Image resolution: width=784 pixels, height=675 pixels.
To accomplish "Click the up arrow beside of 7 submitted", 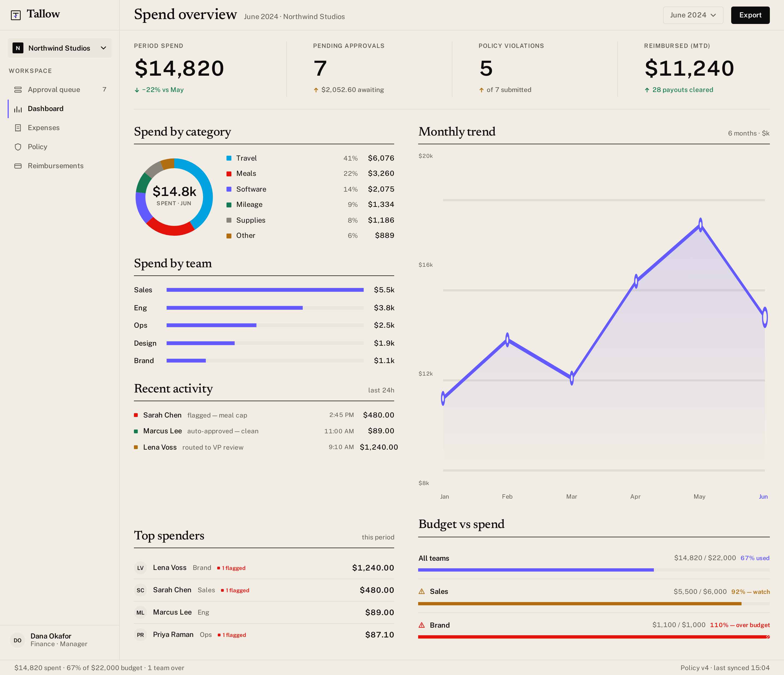I will pos(481,90).
